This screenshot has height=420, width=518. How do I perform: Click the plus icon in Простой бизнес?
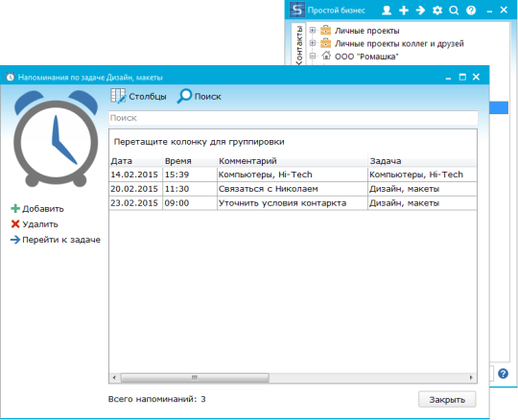pos(403,11)
